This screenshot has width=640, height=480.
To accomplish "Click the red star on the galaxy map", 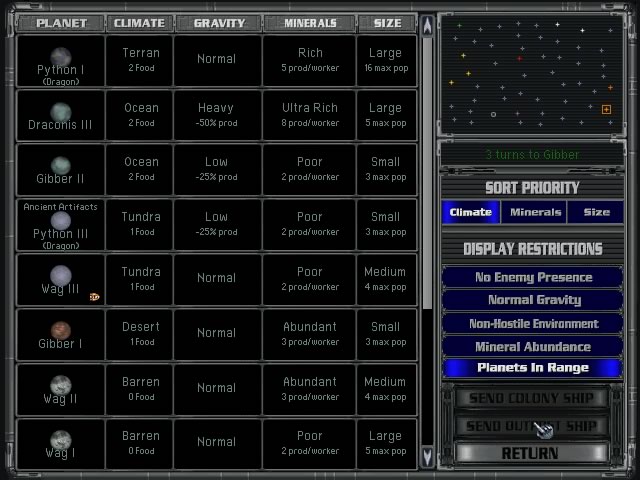I will point(519,58).
